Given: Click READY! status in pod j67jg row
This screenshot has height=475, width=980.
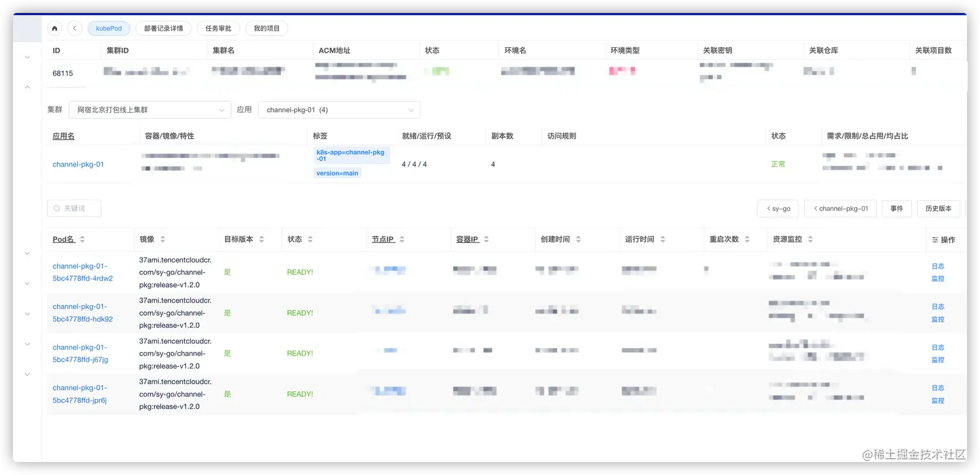Looking at the screenshot, I should (300, 353).
